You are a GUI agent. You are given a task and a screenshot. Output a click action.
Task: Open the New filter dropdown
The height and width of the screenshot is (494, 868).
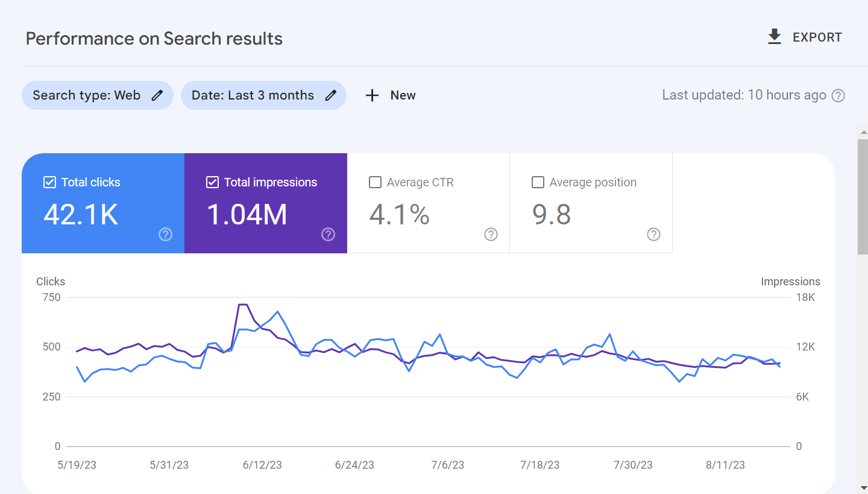click(x=389, y=95)
